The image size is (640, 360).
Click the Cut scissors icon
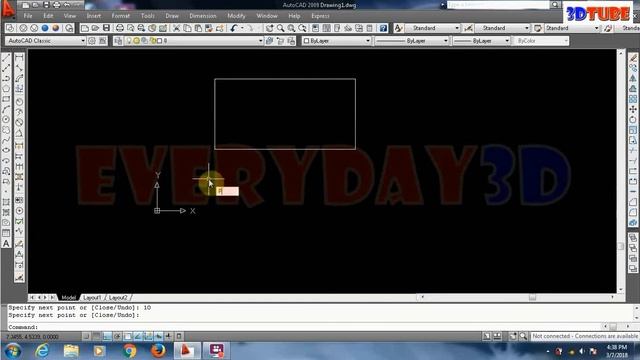click(x=176, y=28)
